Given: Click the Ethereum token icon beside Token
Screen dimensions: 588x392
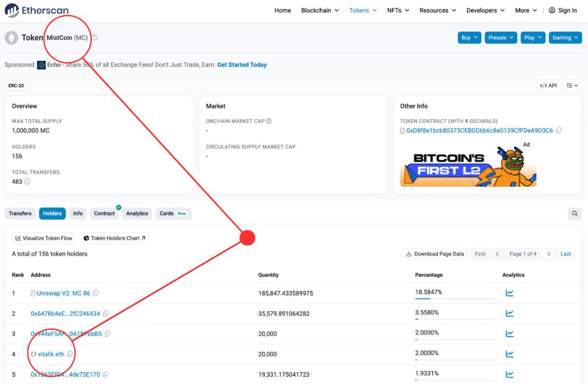Looking at the screenshot, I should tap(11, 38).
